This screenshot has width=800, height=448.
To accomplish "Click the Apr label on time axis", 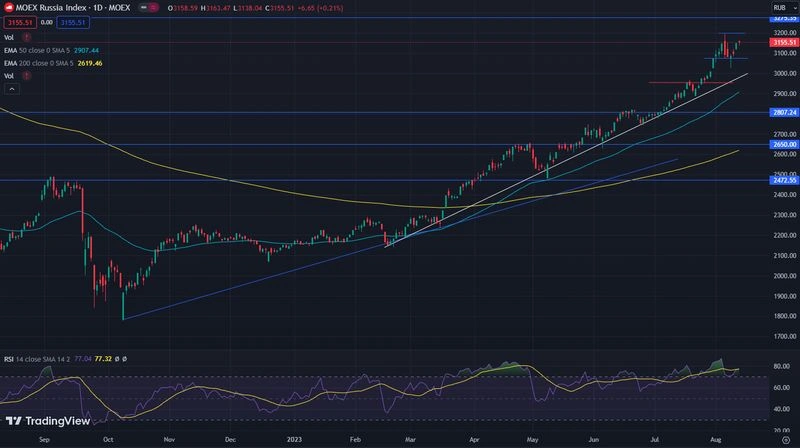I will pos(474,440).
